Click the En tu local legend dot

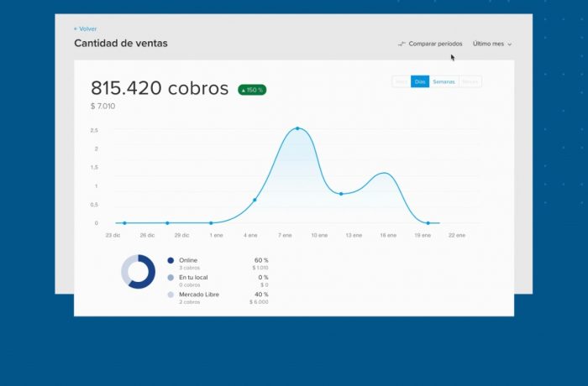171,277
